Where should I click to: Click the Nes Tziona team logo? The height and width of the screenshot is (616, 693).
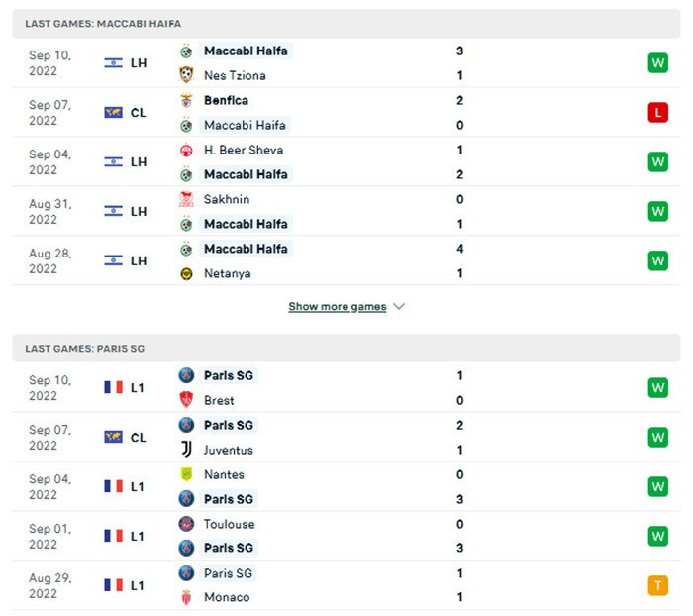pyautogui.click(x=186, y=75)
